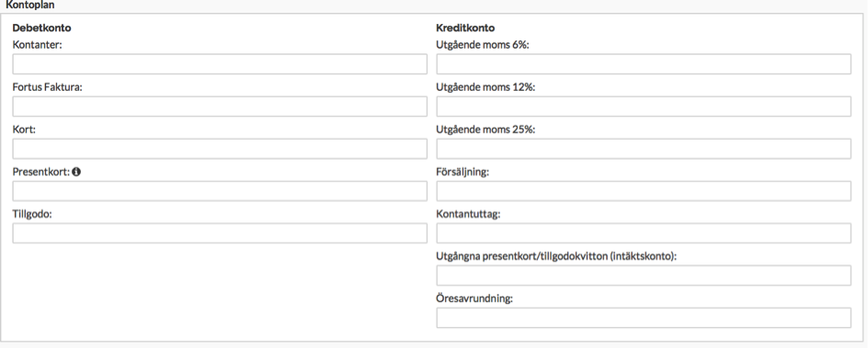This screenshot has height=349, width=868.
Task: Select the Utgående moms 6% field
Action: click(644, 64)
